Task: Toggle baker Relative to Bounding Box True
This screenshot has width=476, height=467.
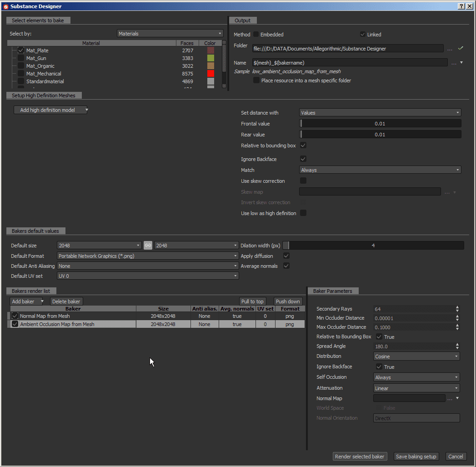Action: (379, 336)
